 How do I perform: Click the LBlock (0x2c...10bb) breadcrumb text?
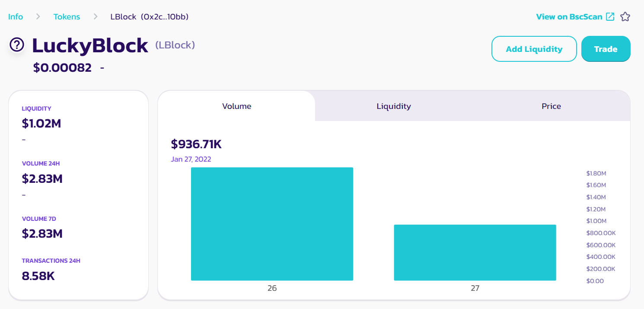pos(150,17)
